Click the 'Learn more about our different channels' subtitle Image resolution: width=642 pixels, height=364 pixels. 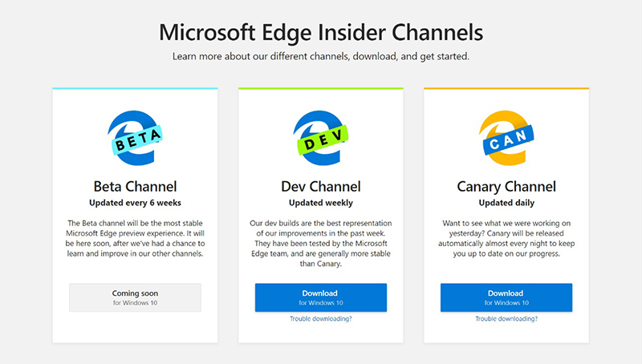pyautogui.click(x=320, y=57)
